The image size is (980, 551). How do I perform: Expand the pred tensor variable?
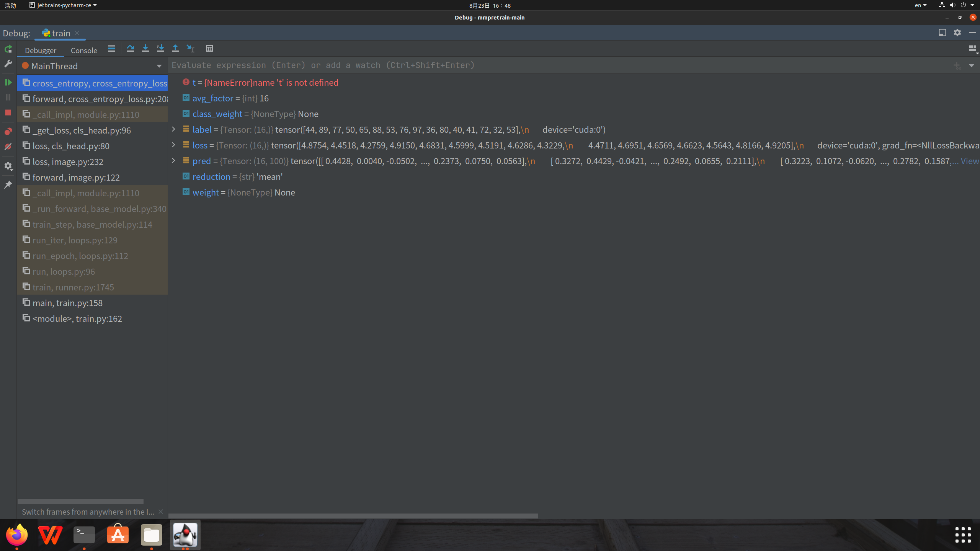pos(174,161)
